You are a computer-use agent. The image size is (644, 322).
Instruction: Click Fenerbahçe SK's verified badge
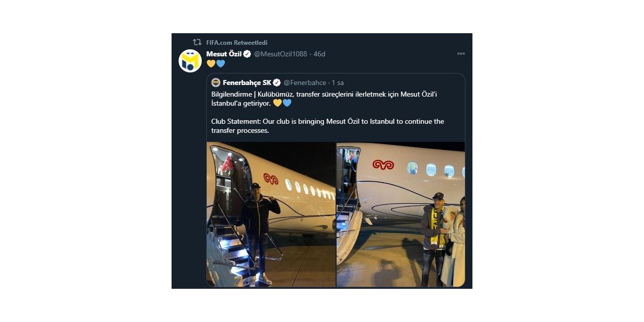click(277, 83)
